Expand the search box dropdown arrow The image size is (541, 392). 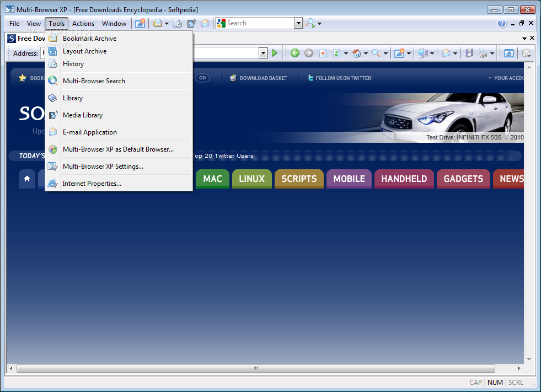pos(298,24)
